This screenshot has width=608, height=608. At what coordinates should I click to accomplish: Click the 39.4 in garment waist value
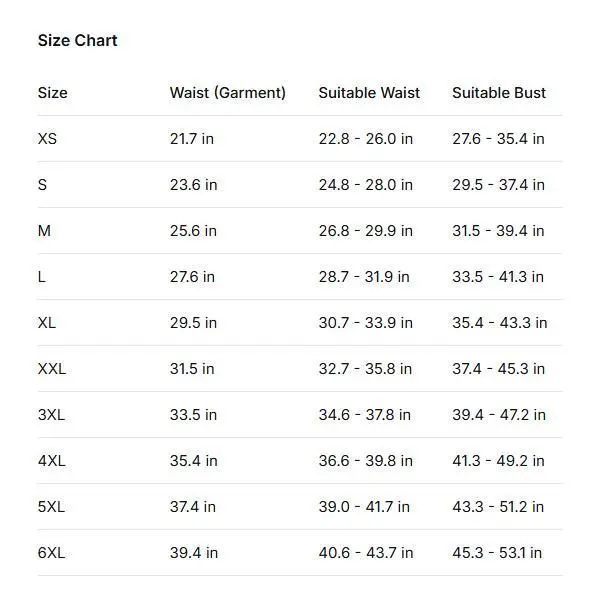(194, 553)
